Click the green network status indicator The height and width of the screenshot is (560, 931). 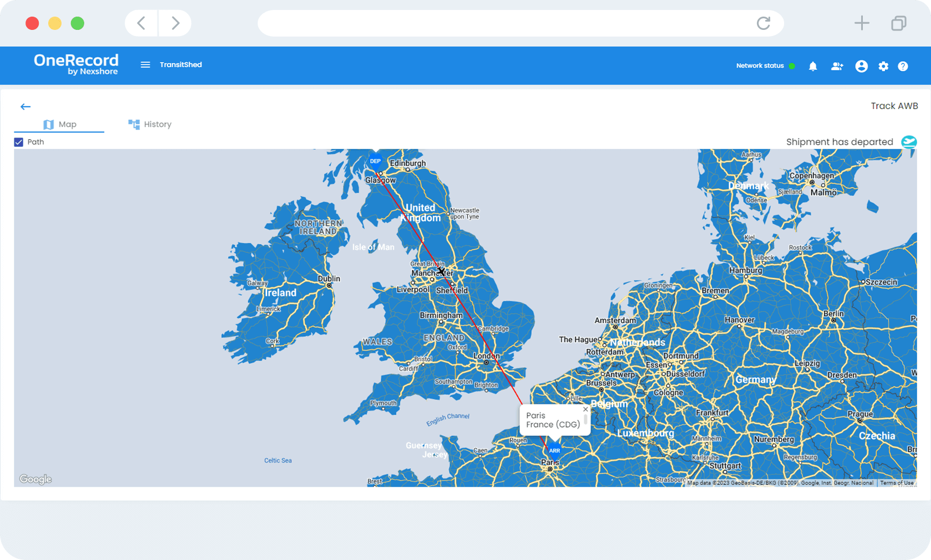(792, 66)
